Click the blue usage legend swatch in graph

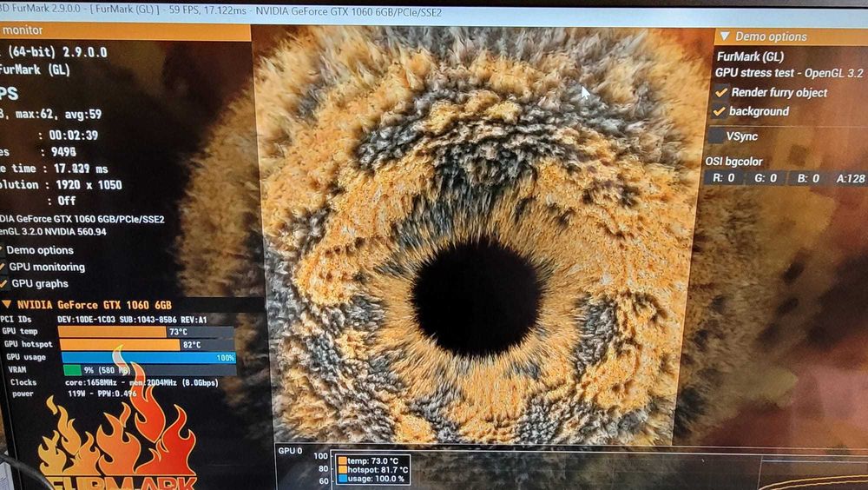pyautogui.click(x=343, y=479)
